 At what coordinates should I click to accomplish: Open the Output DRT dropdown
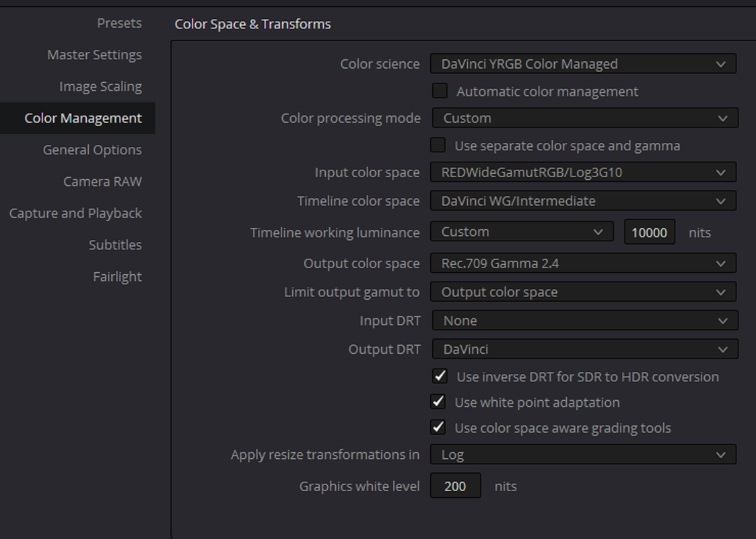click(x=585, y=349)
